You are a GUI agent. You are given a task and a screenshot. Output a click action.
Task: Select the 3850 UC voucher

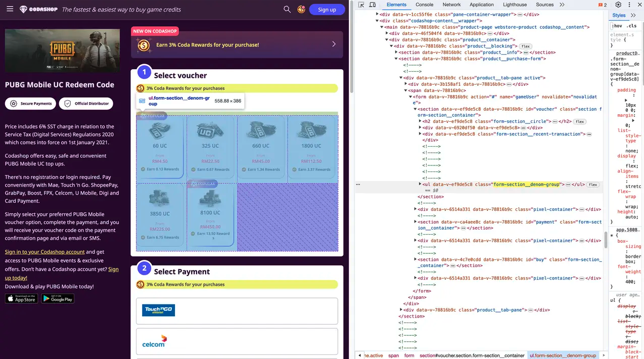[x=160, y=214]
